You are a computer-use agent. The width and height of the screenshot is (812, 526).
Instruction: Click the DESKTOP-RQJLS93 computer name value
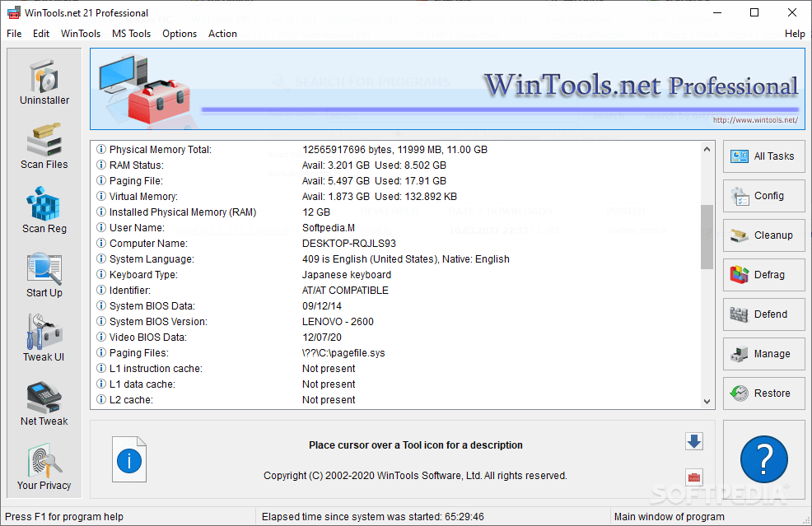point(349,244)
